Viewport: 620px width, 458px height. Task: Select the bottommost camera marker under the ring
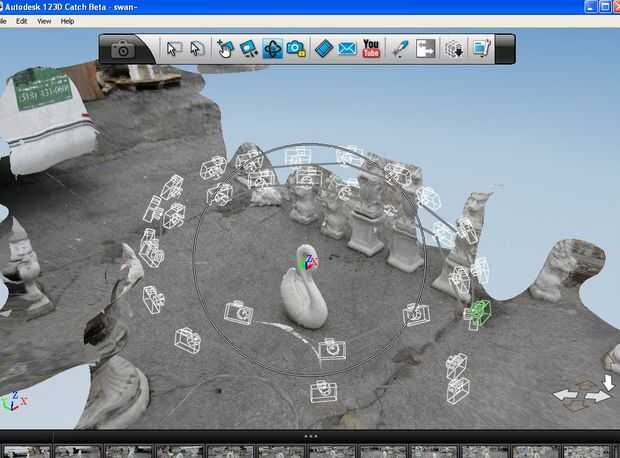click(x=324, y=392)
